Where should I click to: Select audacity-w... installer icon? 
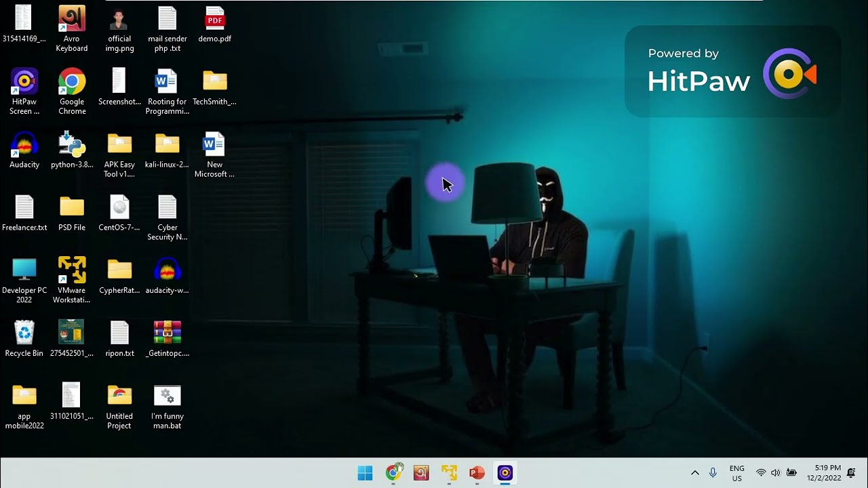(x=167, y=276)
